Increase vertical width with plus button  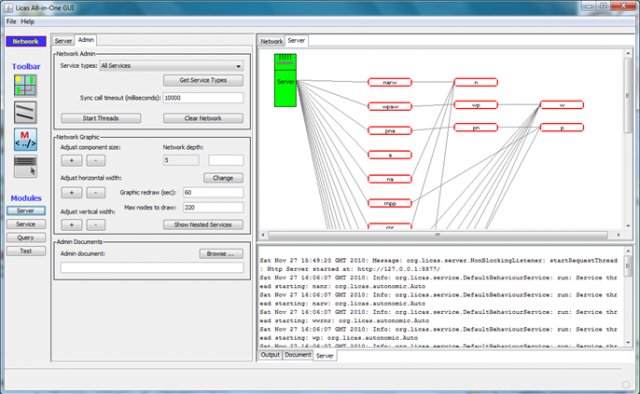[x=71, y=225]
